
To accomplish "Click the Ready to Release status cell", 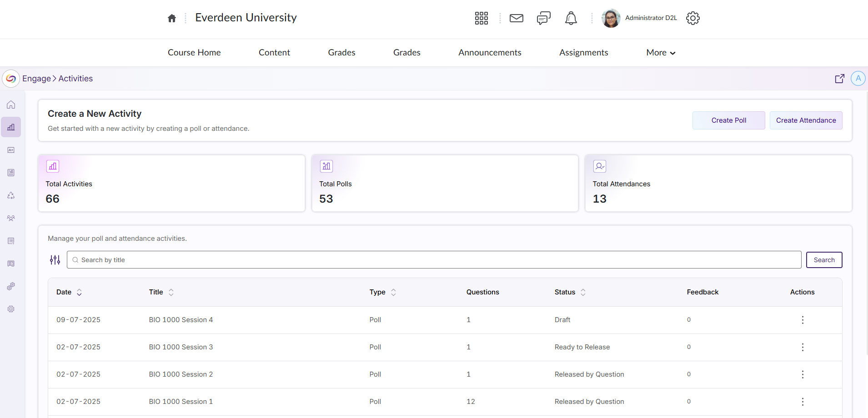I will pyautogui.click(x=582, y=347).
